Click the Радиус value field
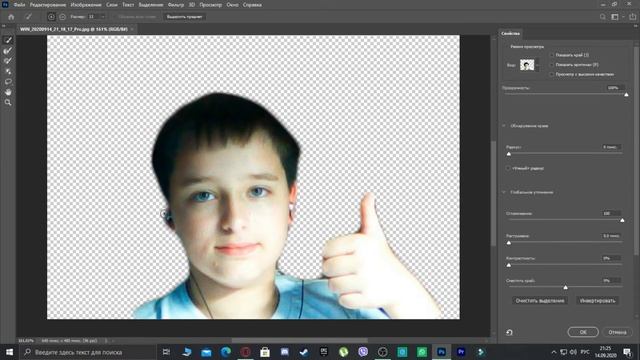This screenshot has height=360, width=640. click(x=611, y=147)
